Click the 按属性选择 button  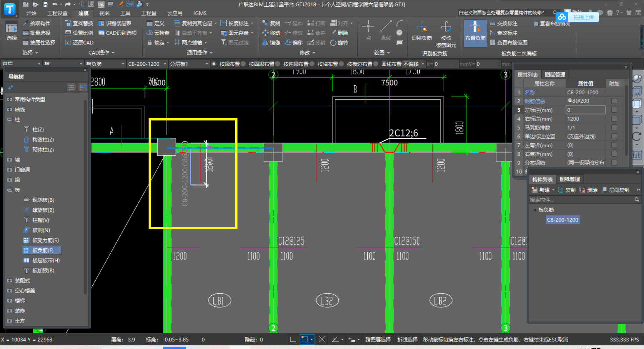39,43
